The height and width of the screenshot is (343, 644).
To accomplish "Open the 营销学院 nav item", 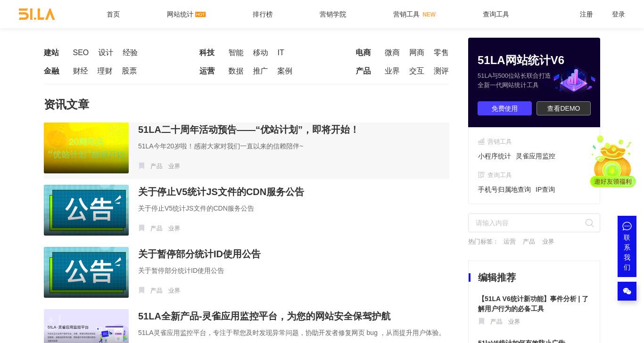I will point(333,14).
